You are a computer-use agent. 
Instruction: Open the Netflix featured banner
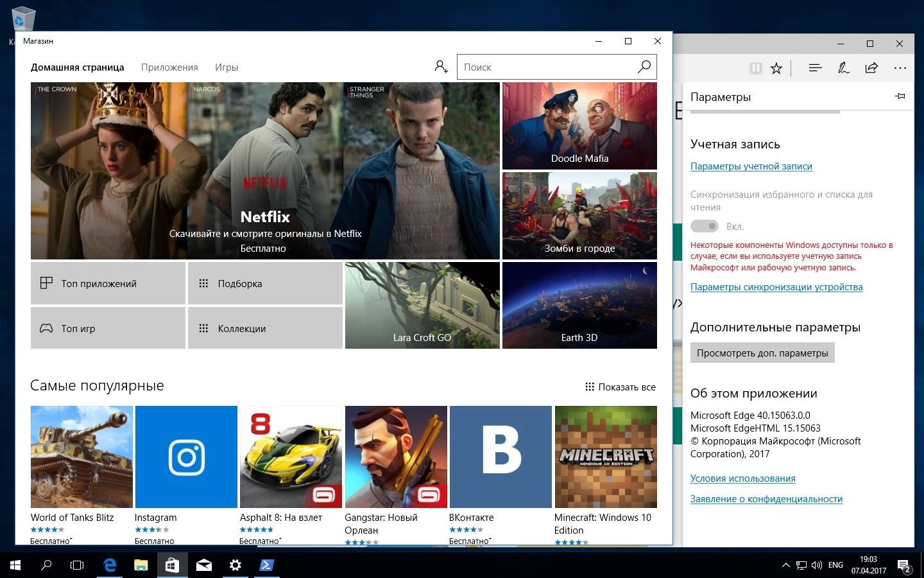point(265,171)
